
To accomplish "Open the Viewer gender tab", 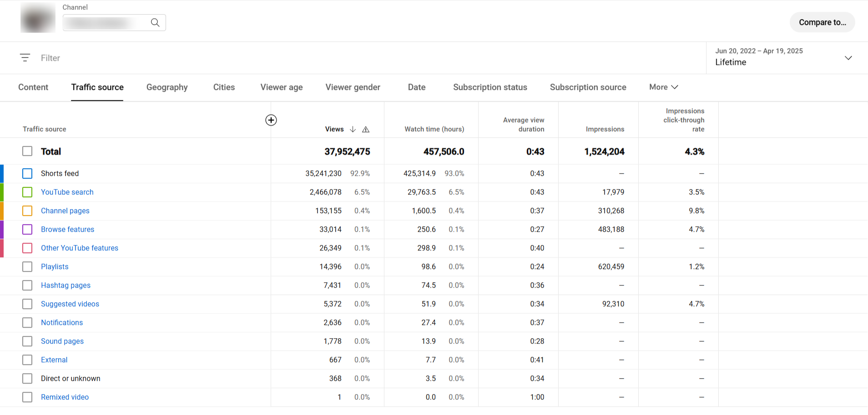I will coord(353,87).
